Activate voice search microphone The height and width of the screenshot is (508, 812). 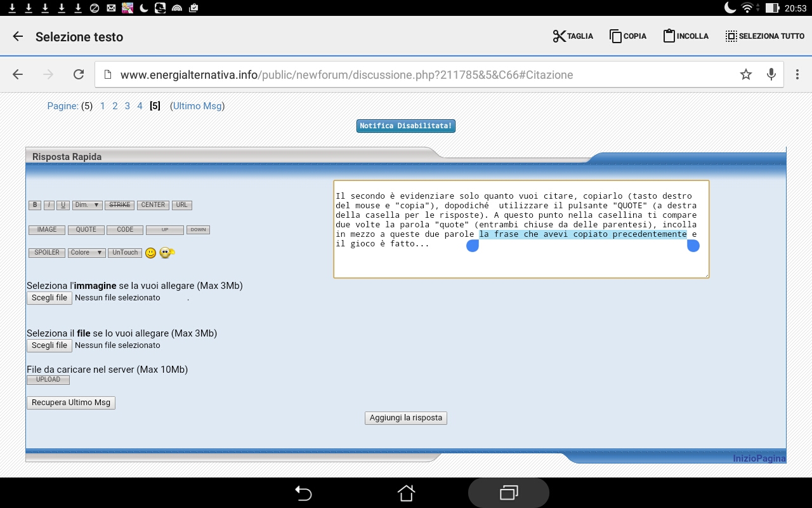[x=771, y=74]
